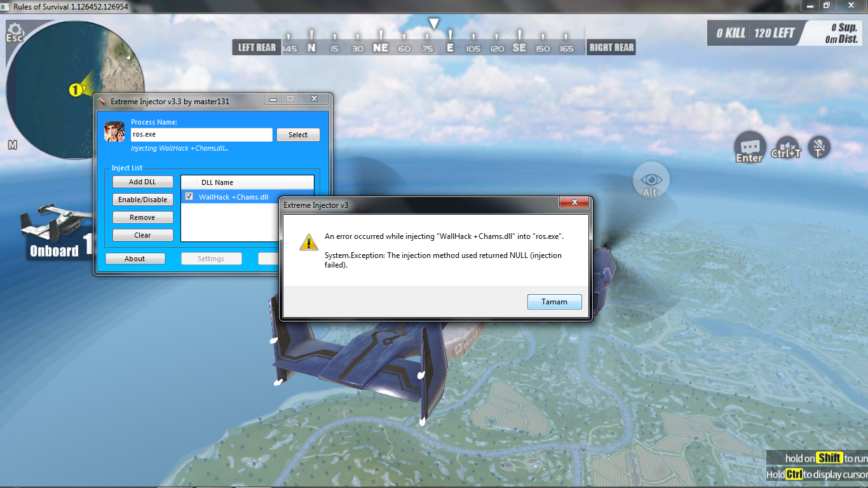The height and width of the screenshot is (488, 868).
Task: Click the Select process button
Action: point(298,135)
